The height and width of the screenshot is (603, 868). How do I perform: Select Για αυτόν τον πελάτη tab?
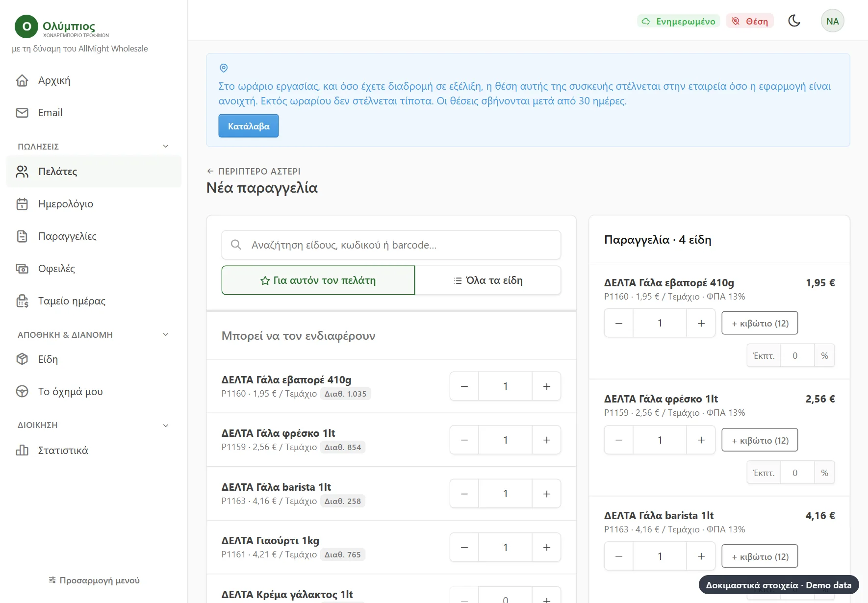318,280
